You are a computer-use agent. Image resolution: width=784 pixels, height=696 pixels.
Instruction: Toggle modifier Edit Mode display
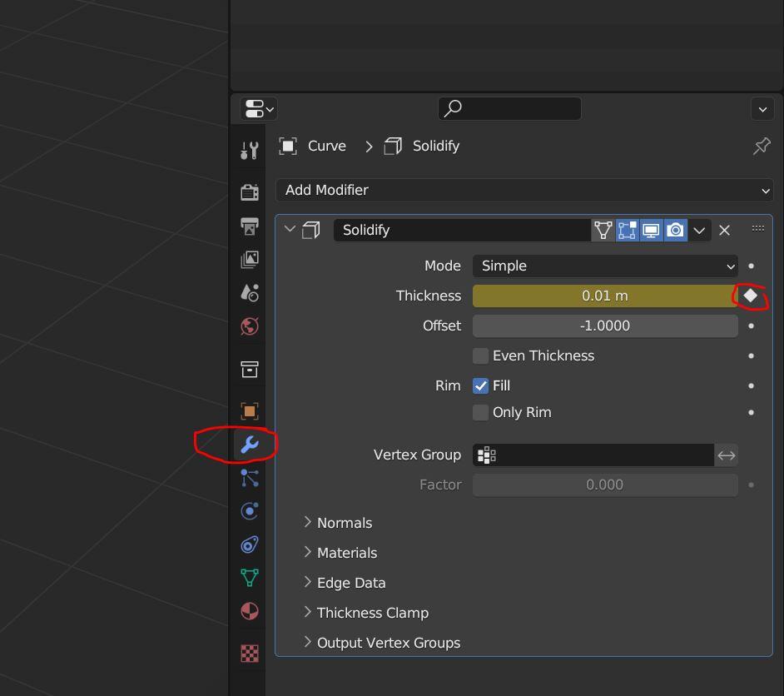click(627, 230)
